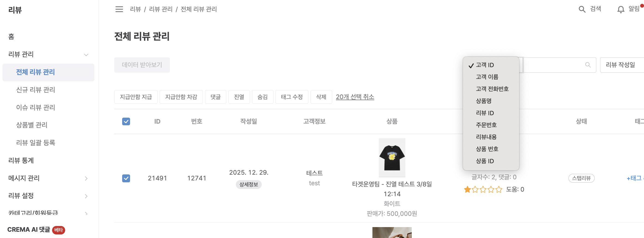Open the black t-shirt product thumbnail
This screenshot has height=238, width=644.
click(392, 158)
